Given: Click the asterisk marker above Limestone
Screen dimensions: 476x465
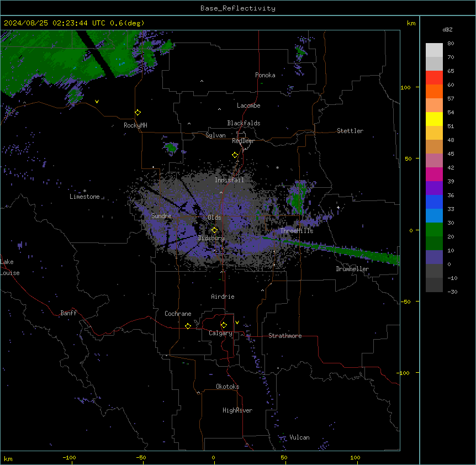Looking at the screenshot, I should pyautogui.click(x=84, y=191).
